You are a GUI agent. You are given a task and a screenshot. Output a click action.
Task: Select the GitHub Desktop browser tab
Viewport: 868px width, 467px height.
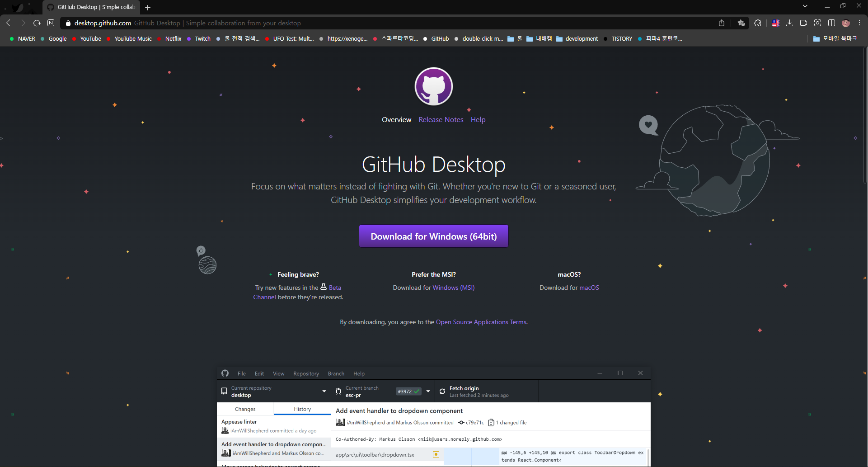click(x=91, y=7)
